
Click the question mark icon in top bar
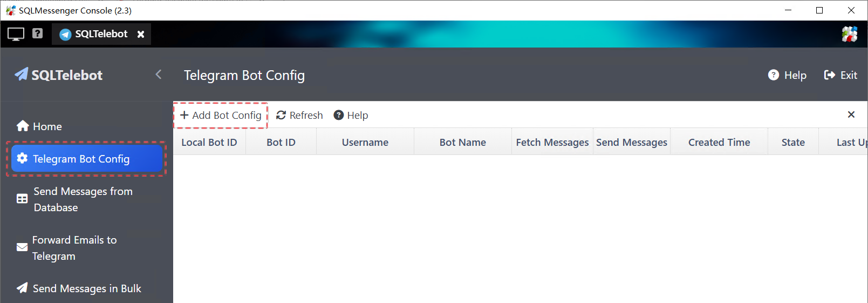(37, 33)
